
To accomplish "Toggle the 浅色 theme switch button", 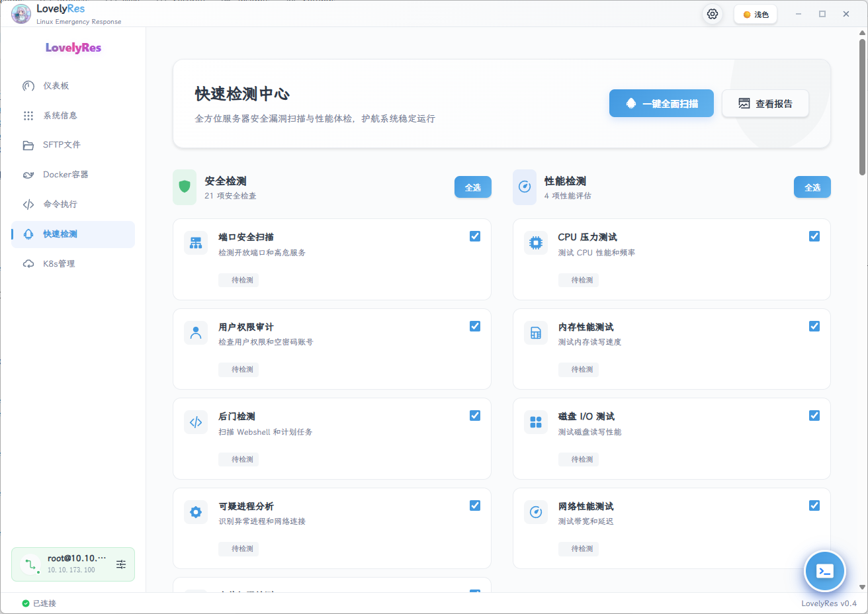I will point(756,15).
